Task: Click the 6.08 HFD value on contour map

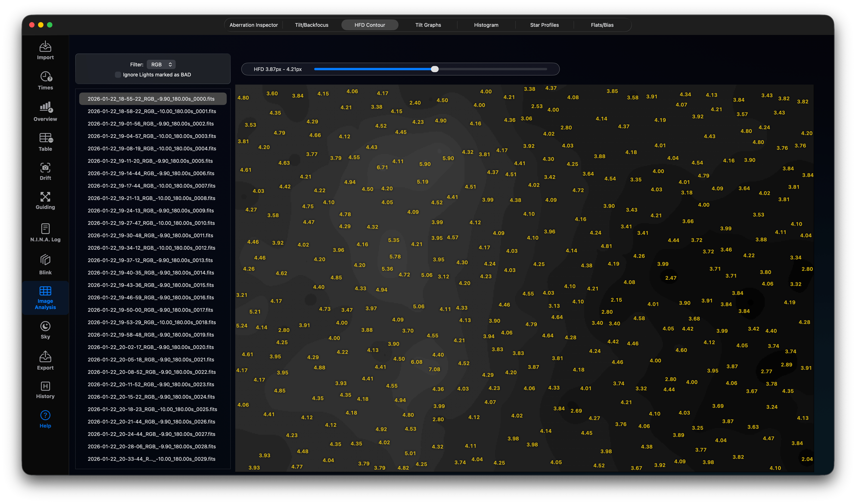Action: coord(417,362)
